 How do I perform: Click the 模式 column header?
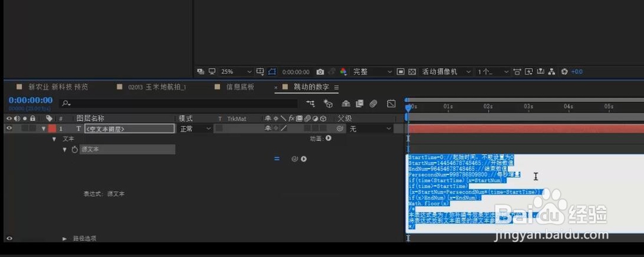point(185,119)
